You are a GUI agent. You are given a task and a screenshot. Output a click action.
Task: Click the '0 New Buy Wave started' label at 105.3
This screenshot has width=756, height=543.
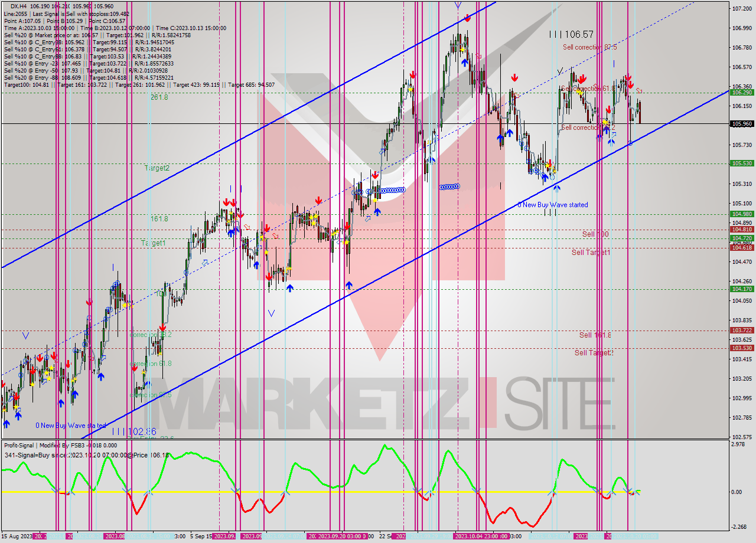553,205
